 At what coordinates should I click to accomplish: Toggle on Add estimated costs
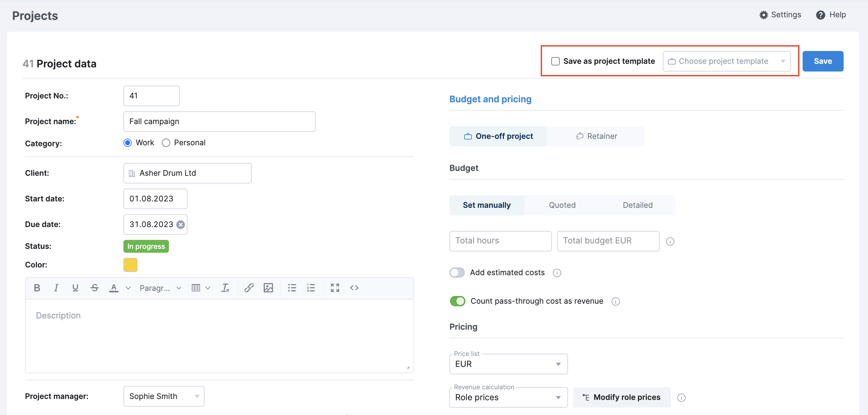point(457,272)
